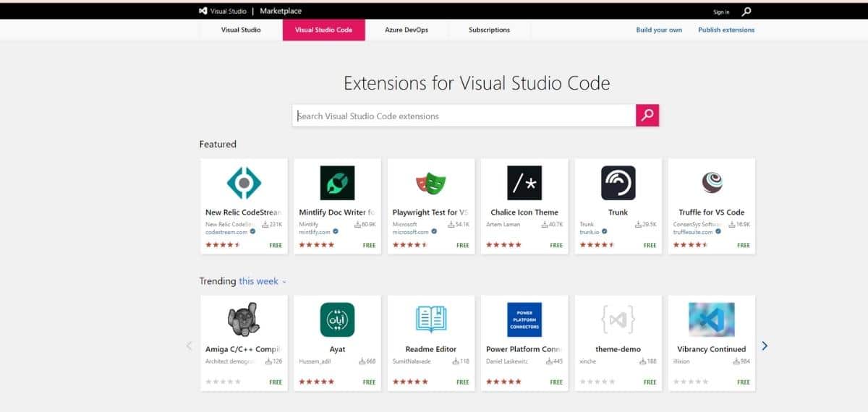
Task: Click the Chalice Icon Theme title
Action: click(524, 213)
